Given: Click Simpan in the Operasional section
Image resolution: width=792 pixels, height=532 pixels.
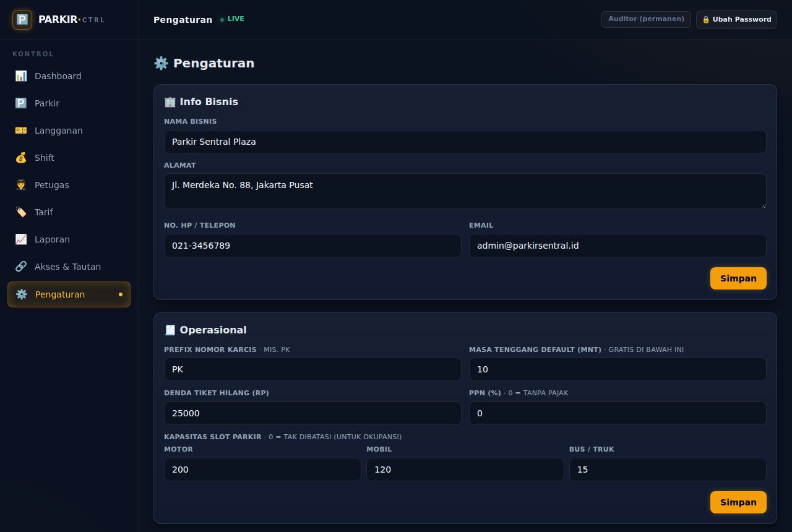Looking at the screenshot, I should pyautogui.click(x=738, y=502).
